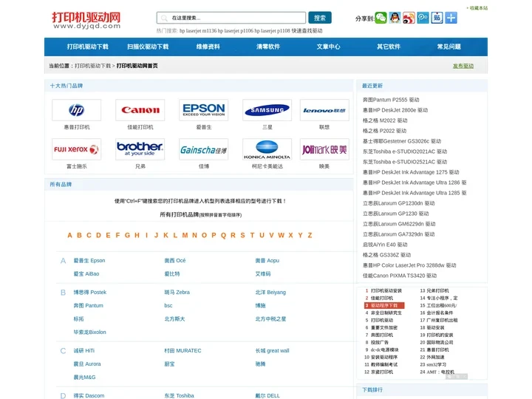Click hot search hp laserjet m1136
This screenshot has height=399, width=532.
pyautogui.click(x=198, y=31)
